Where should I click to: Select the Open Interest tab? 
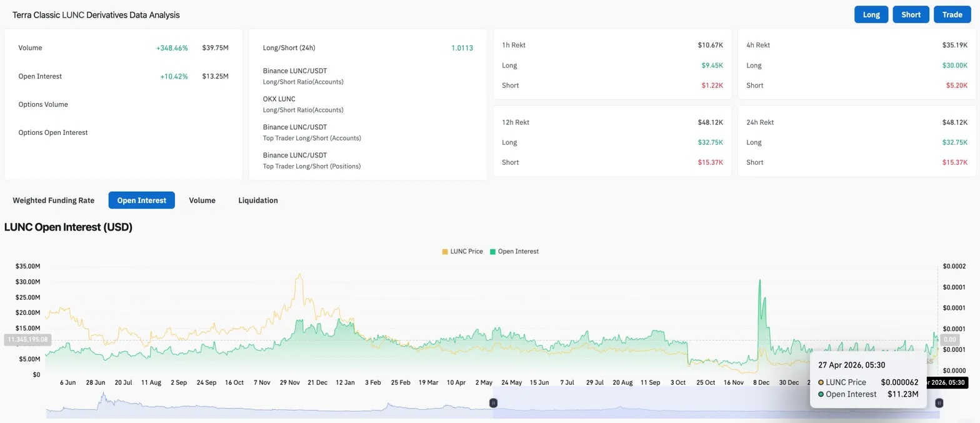[x=141, y=201]
